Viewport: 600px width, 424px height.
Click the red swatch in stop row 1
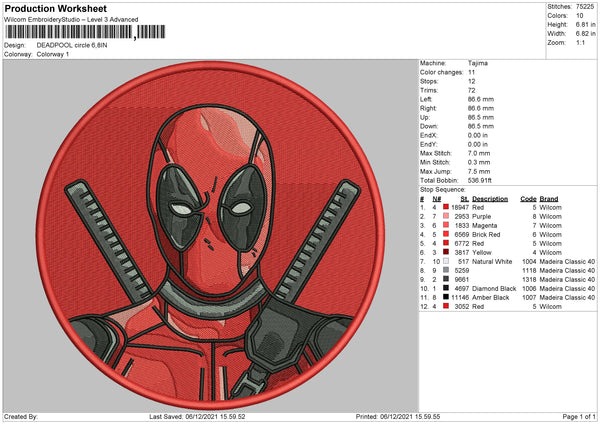(x=446, y=207)
